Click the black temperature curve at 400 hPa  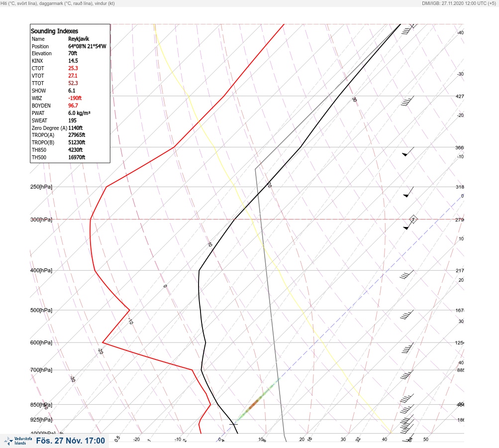pos(199,271)
